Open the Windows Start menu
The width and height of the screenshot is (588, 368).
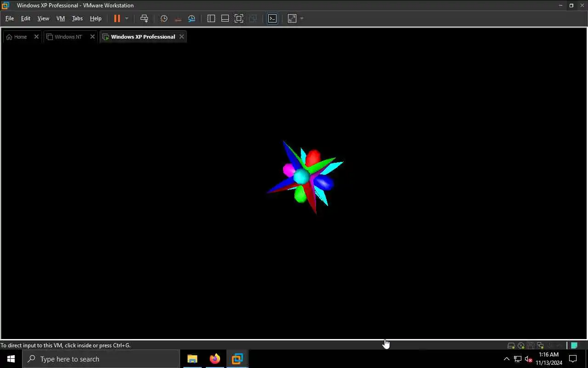coord(11,359)
